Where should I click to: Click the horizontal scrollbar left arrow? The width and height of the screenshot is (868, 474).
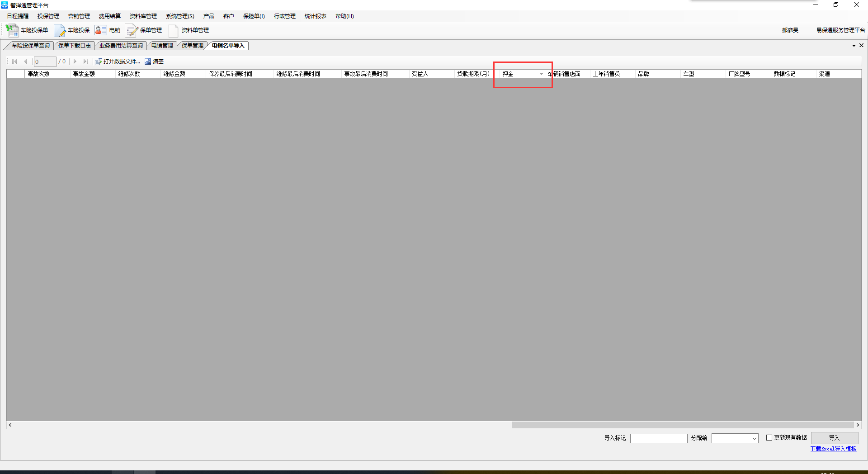click(x=10, y=425)
